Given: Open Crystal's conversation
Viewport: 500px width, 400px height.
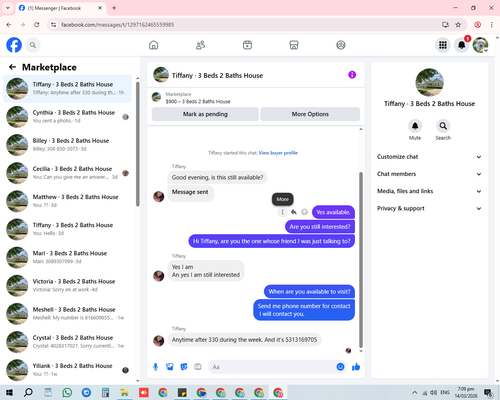Looking at the screenshot, I should [x=67, y=342].
